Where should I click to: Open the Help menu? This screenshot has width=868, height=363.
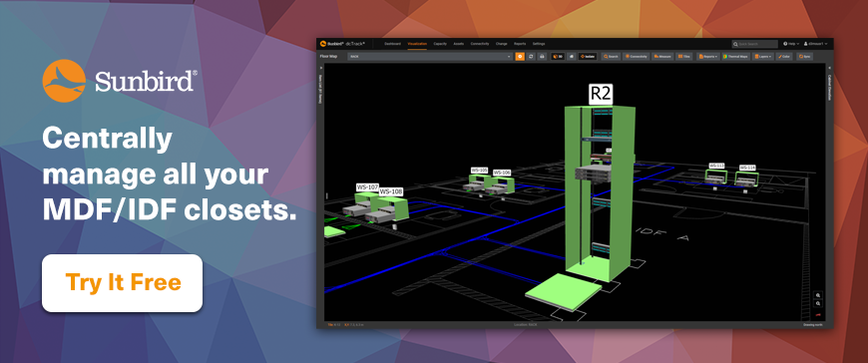coord(790,44)
